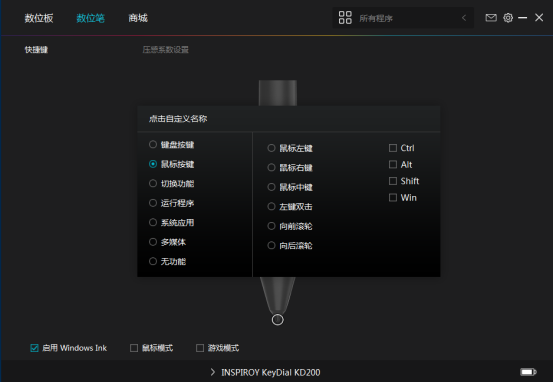Choose 向前滚轮 option
Image resolution: width=554 pixels, height=382 pixels.
coord(271,226)
